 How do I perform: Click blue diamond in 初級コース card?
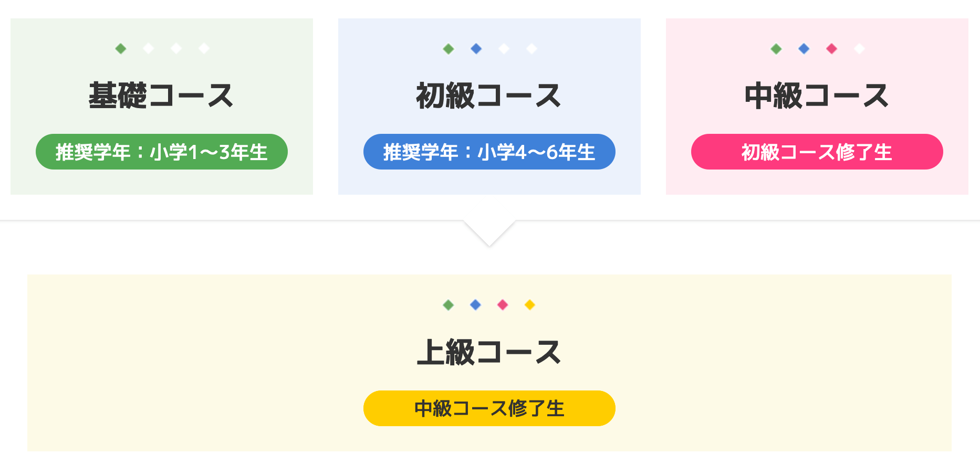tap(476, 49)
